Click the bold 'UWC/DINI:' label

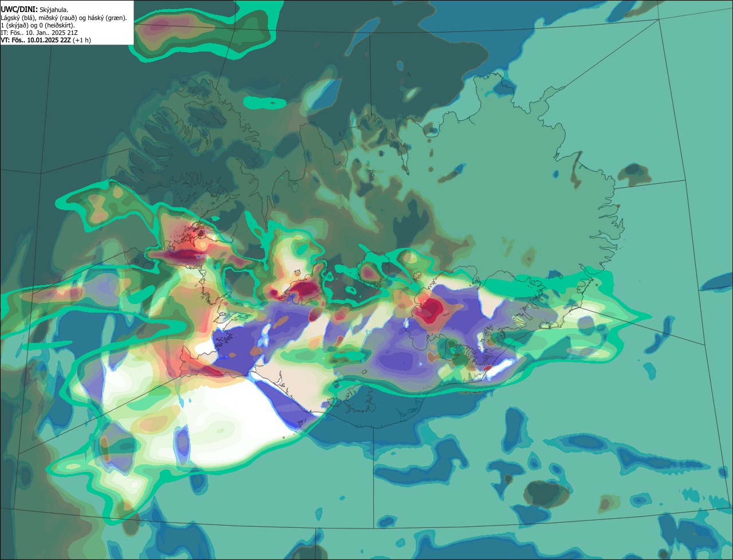(x=19, y=10)
